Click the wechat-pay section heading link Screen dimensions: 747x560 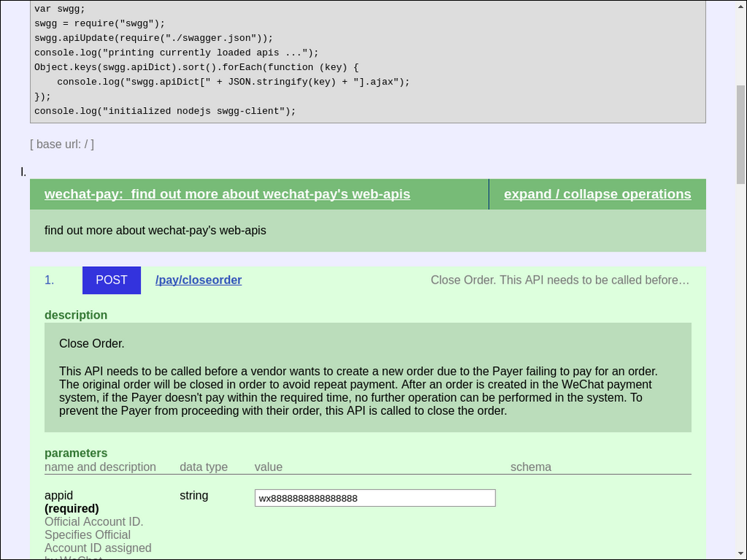click(x=227, y=194)
